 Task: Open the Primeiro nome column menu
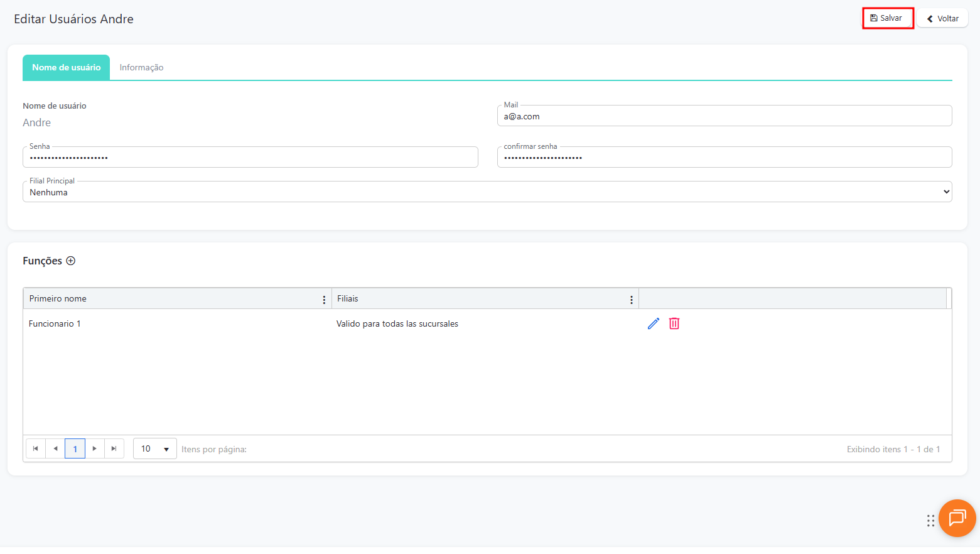pyautogui.click(x=324, y=300)
